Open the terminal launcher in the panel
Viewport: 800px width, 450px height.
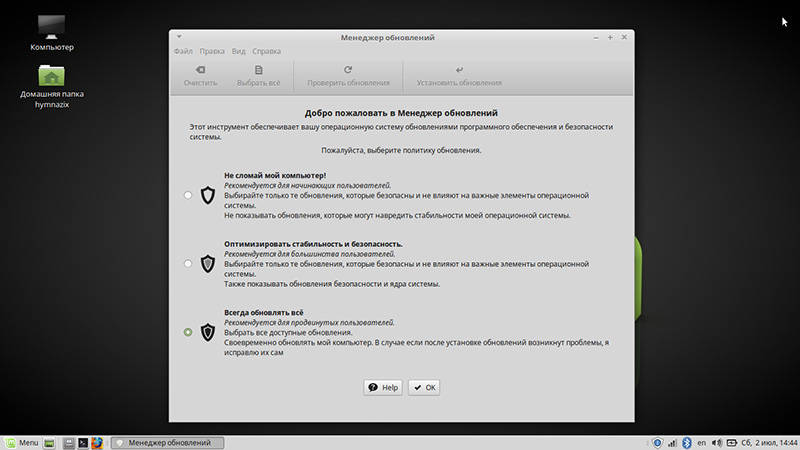tap(83, 443)
